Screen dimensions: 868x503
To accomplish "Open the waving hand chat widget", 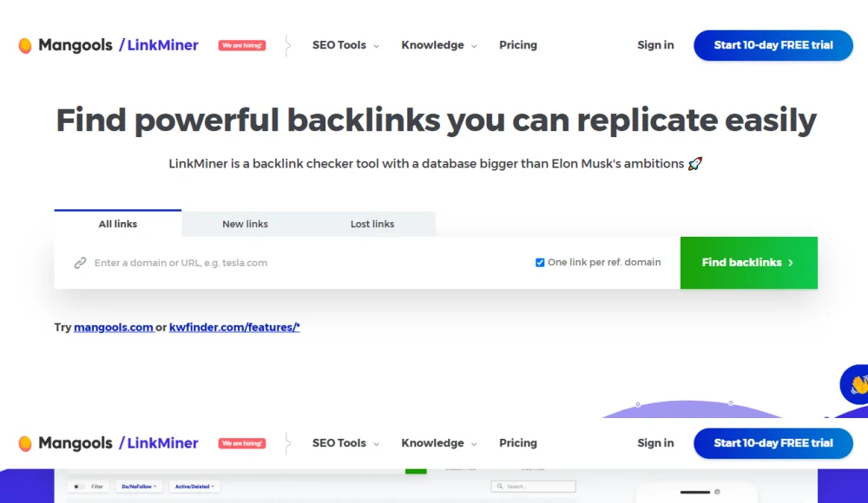I will pos(858,384).
